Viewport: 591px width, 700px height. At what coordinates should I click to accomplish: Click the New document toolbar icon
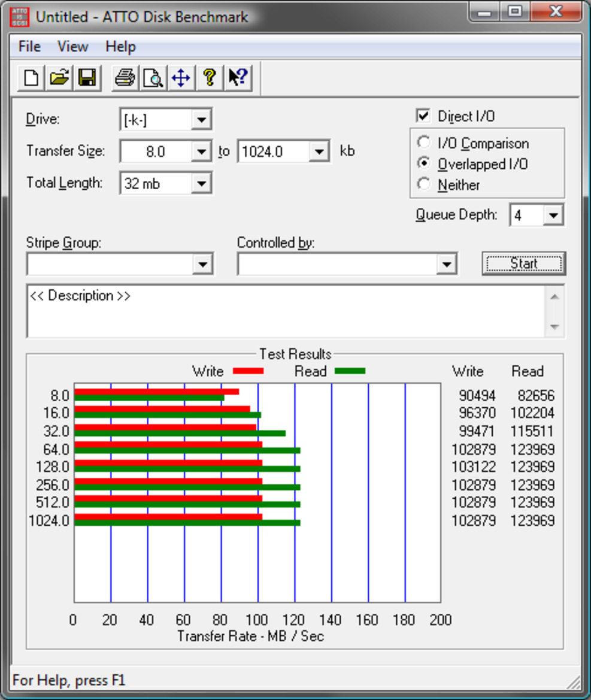point(31,78)
